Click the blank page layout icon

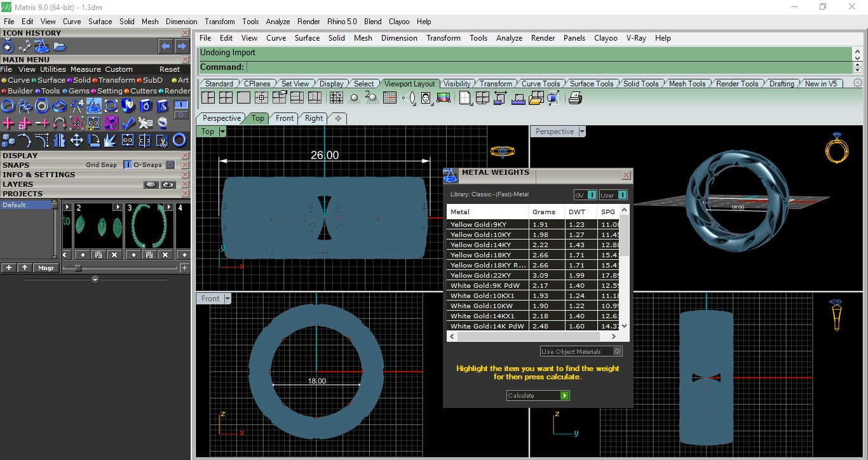(465, 98)
